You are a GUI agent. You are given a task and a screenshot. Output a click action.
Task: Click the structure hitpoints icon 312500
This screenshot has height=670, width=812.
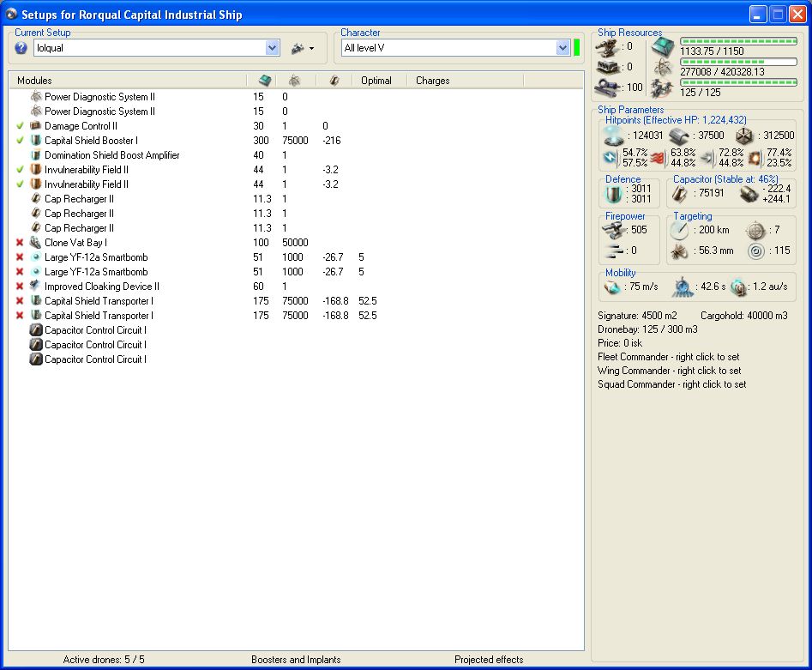(744, 136)
